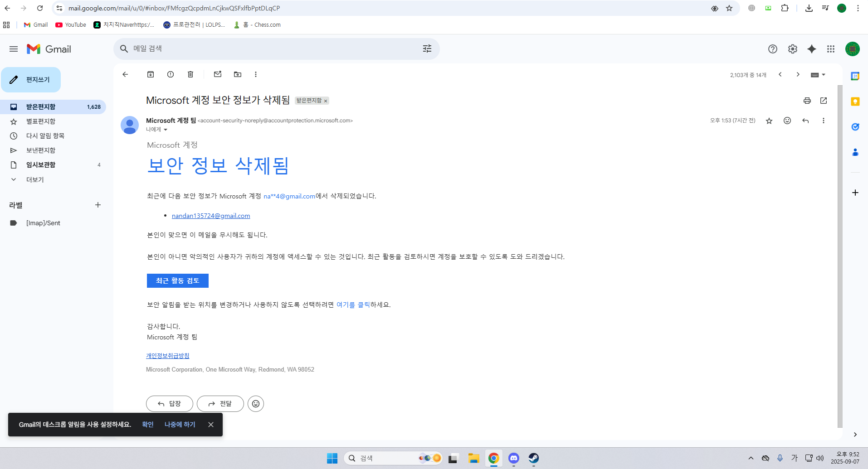Open message more-options menu
Screen dimensions: 868x469
pyautogui.click(x=824, y=121)
